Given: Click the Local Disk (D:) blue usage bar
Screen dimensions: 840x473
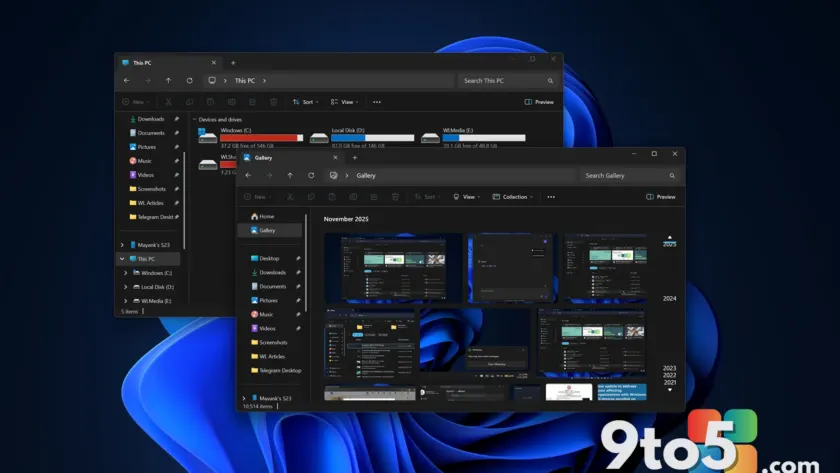Looking at the screenshot, I should point(373,138).
